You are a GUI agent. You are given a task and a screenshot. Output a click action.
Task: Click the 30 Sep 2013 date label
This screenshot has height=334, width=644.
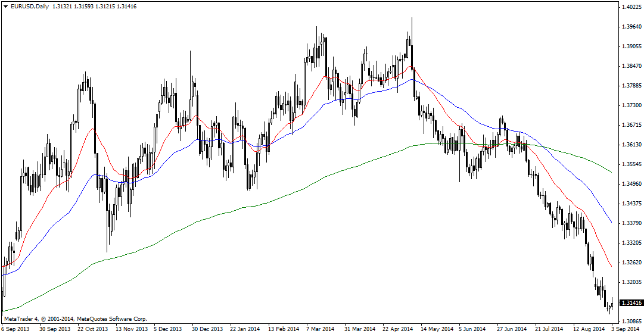(x=55, y=329)
